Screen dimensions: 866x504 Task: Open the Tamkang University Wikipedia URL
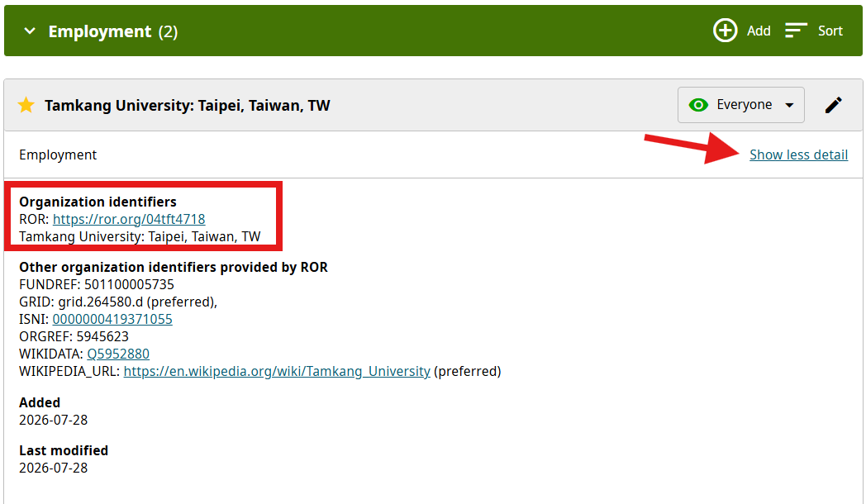coord(277,372)
